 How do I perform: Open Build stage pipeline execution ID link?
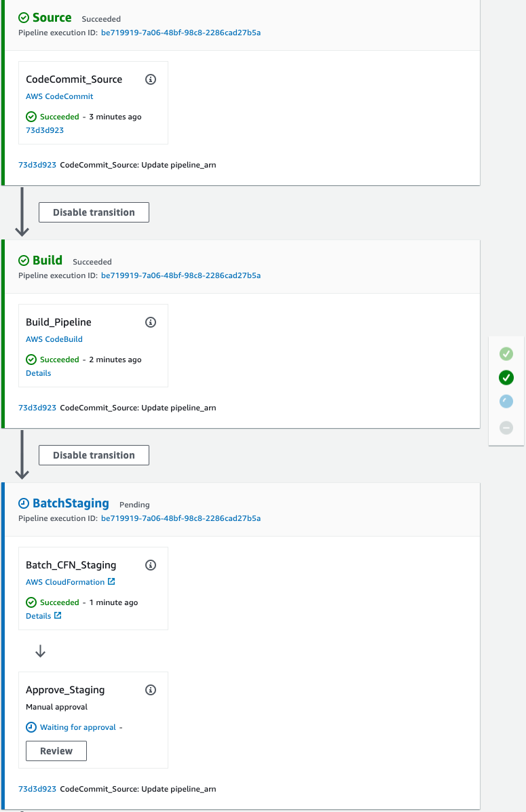click(x=181, y=275)
